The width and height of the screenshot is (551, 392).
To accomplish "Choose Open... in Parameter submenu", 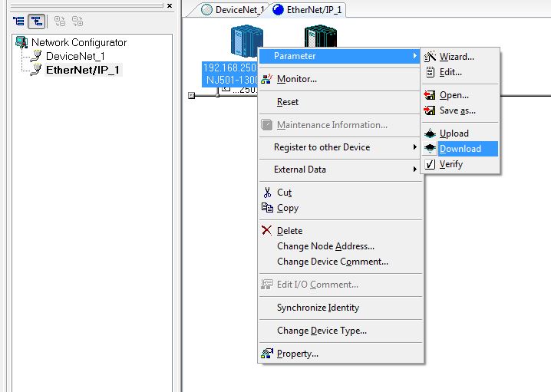I will (460, 95).
